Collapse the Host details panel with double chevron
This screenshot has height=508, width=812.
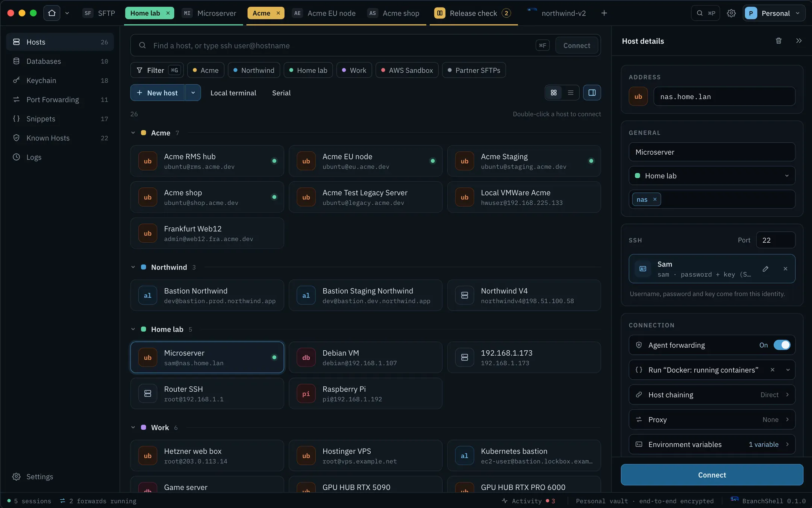click(x=799, y=41)
